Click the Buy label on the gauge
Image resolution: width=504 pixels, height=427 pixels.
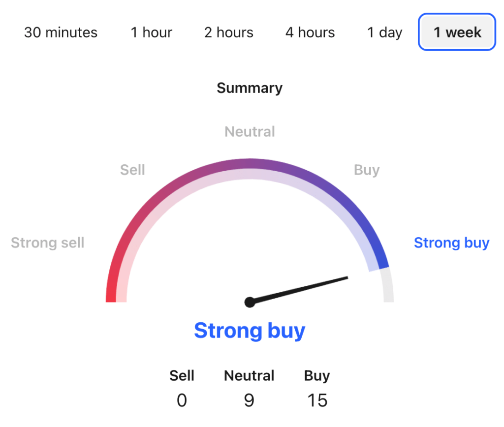366,170
